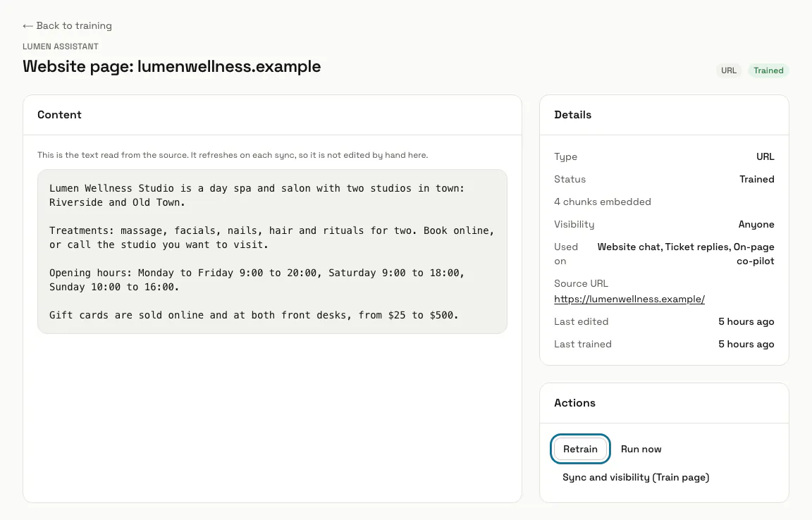Click the 'Website chat, Ticket replies, On-page co-pilot' value

pos(686,254)
